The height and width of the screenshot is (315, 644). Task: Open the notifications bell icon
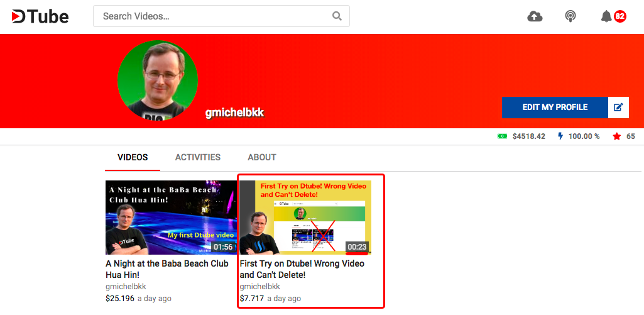click(606, 16)
